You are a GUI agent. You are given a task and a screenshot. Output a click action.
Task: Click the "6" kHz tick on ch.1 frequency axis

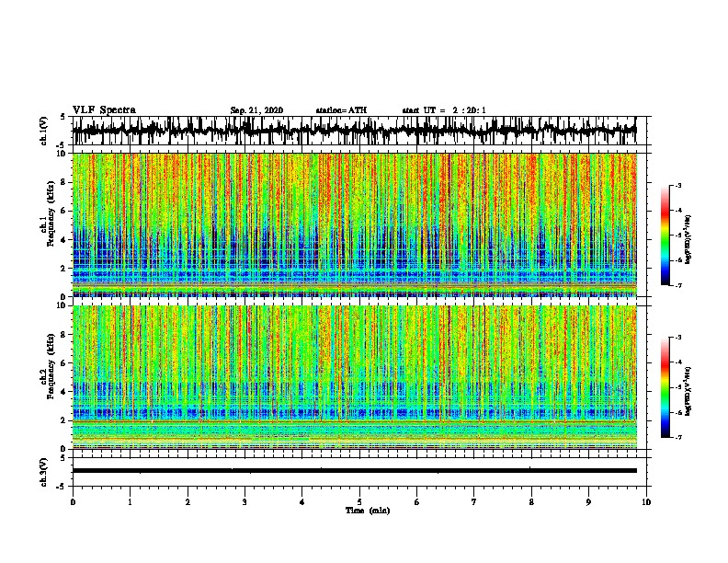[64, 212]
